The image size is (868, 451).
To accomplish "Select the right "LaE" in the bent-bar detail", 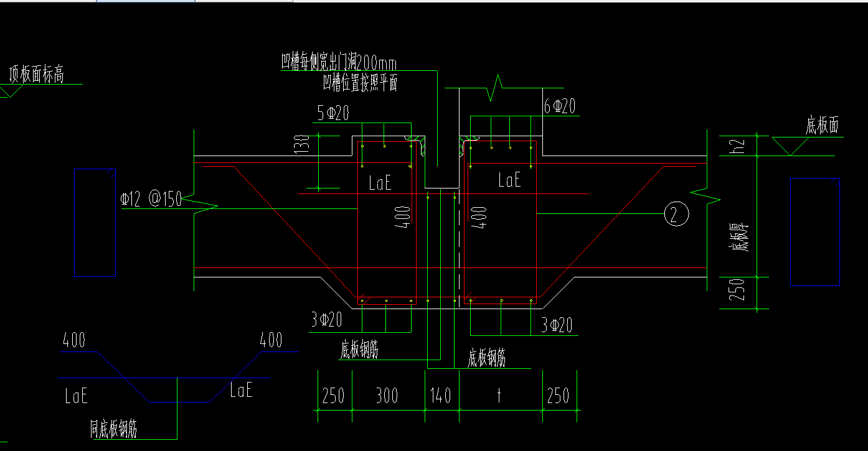I will coord(241,390).
